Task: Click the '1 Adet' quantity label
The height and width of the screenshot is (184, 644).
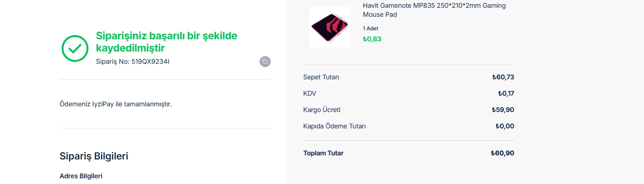Action: tap(370, 29)
